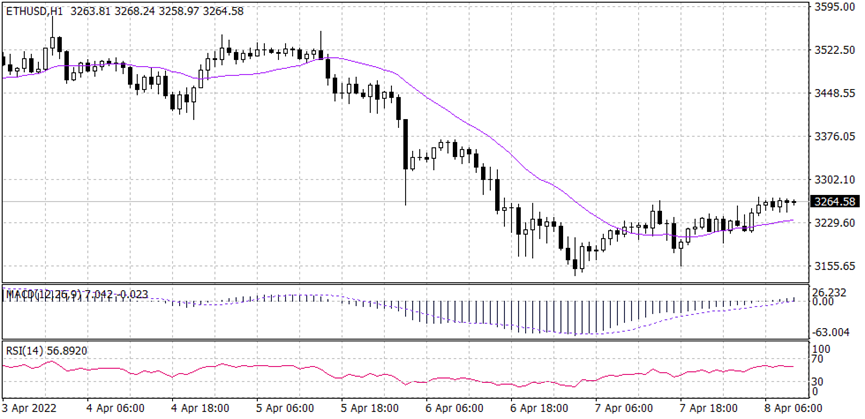The width and height of the screenshot is (865, 419).
Task: Click the RSI(14) indicator label
Action: click(25, 352)
